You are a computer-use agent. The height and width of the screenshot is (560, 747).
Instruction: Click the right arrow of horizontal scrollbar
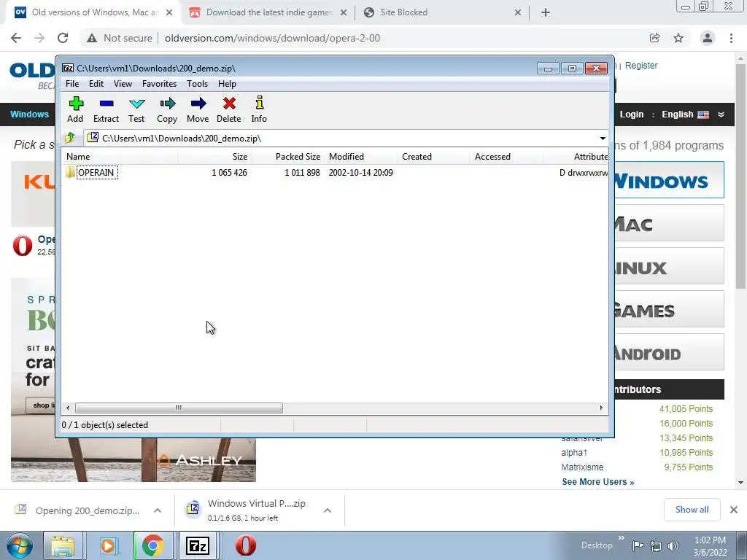[x=601, y=408]
